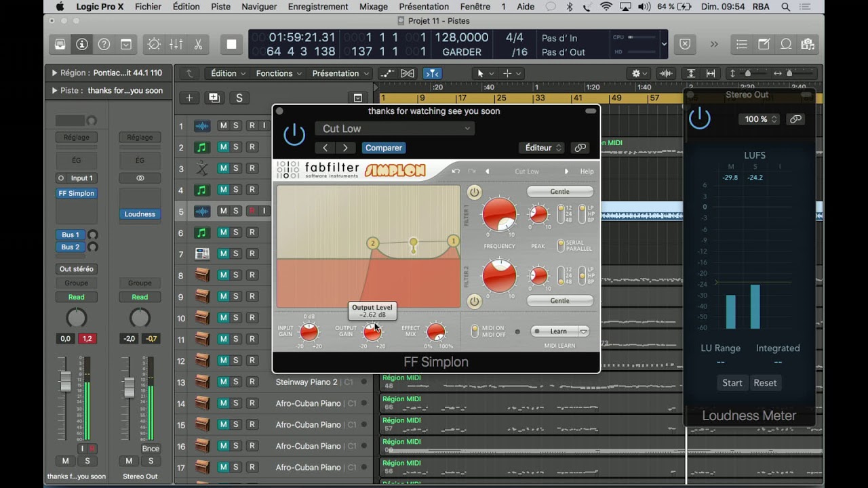Click the duplicate track button
868x488 pixels.
214,98
